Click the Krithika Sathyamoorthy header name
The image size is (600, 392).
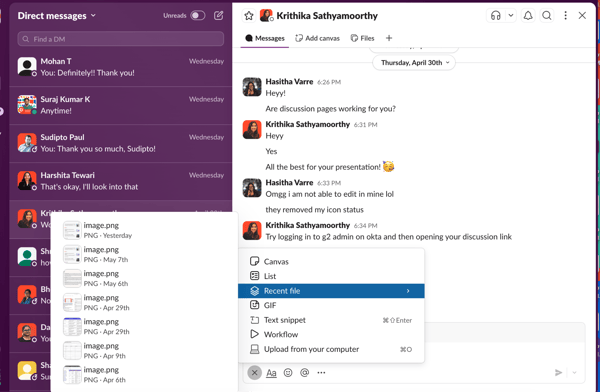pos(327,16)
